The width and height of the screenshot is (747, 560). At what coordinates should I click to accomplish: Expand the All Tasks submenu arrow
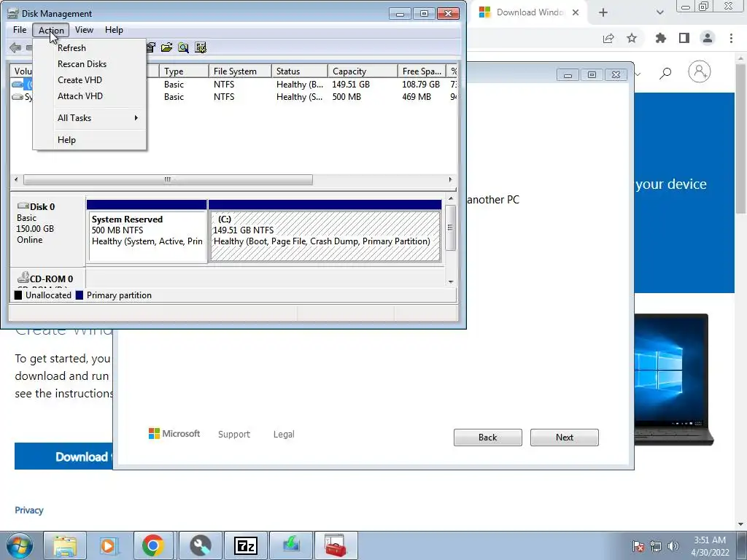pos(136,118)
